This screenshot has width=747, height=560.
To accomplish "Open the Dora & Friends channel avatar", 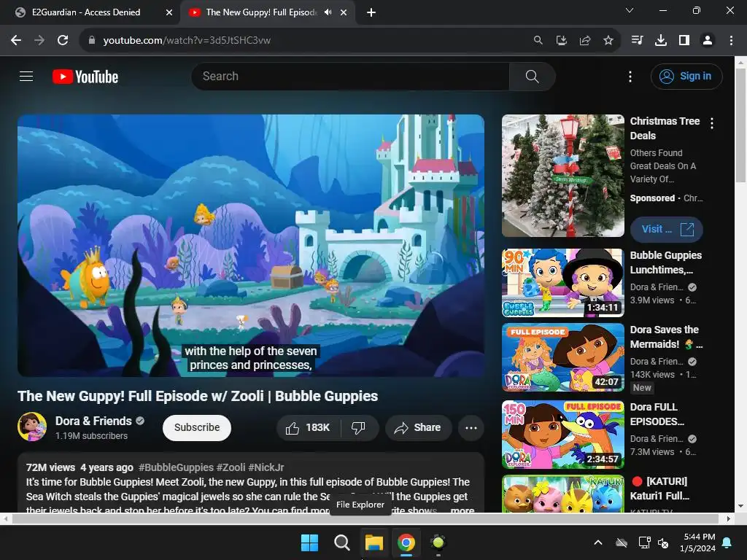I will (x=32, y=427).
